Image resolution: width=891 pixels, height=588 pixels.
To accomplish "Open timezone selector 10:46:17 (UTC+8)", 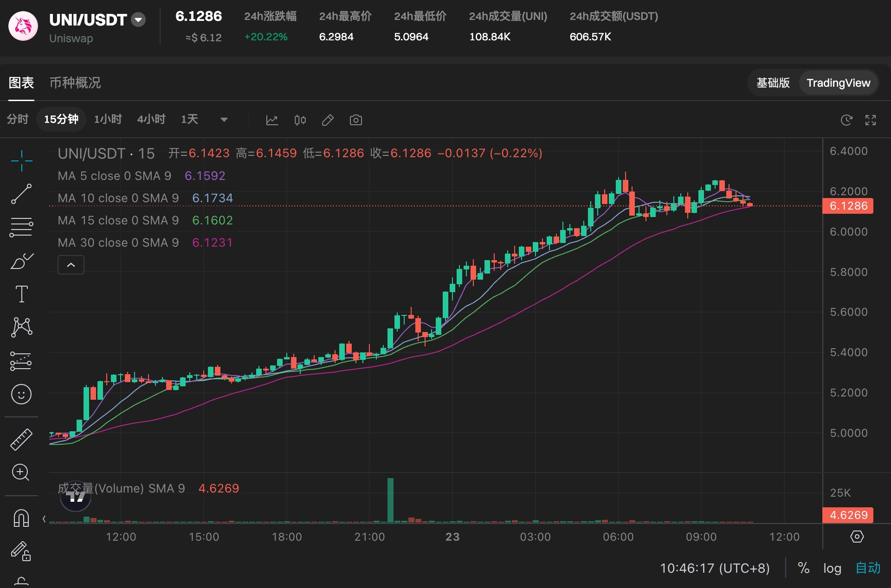I will [x=715, y=568].
